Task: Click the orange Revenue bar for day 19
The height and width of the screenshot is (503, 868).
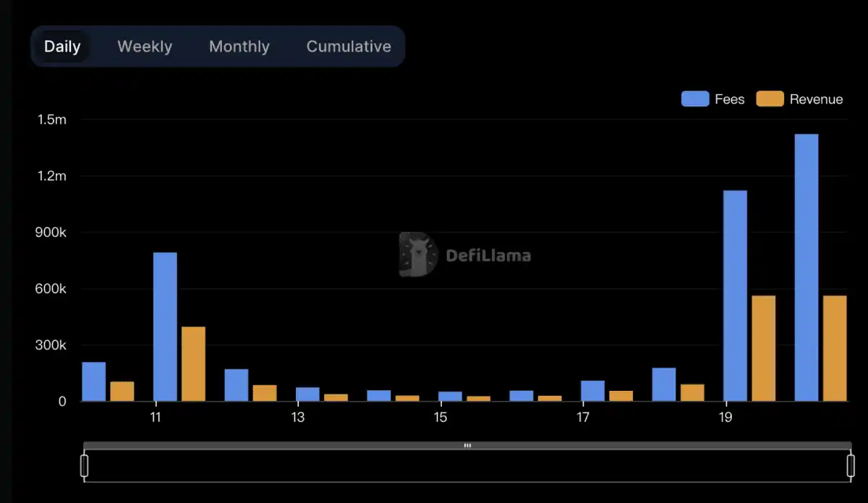Action: (x=763, y=348)
